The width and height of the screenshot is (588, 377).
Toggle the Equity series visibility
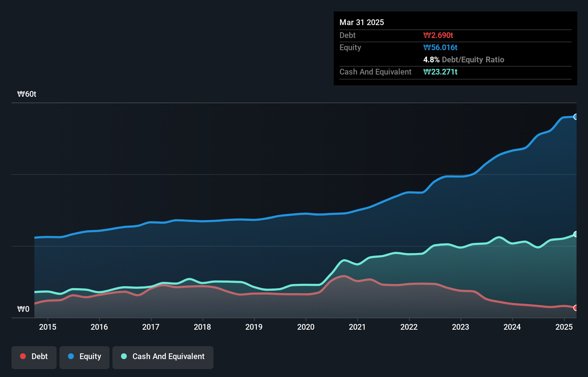(85, 357)
